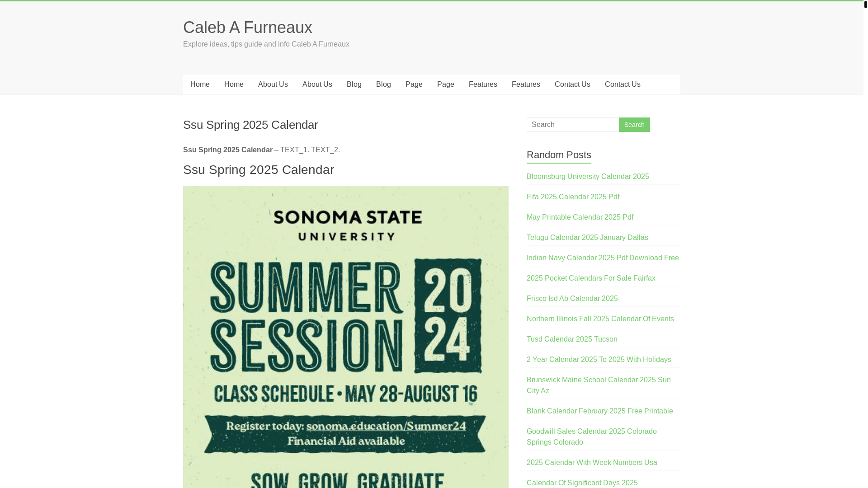The width and height of the screenshot is (868, 488).
Task: Open Fifa 2025 Calendar 2025 Pdf link
Action: point(573,197)
